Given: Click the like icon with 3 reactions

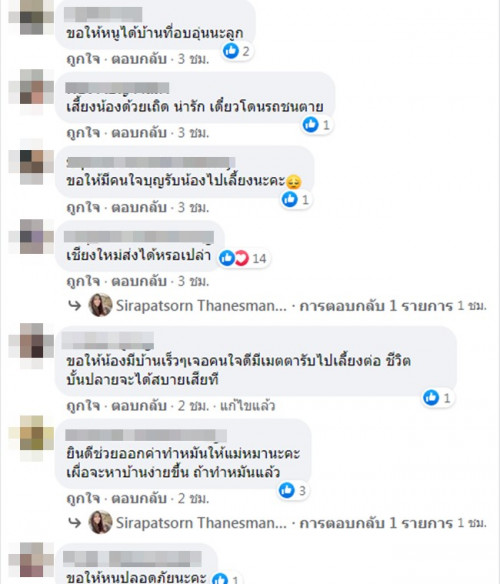Looking at the screenshot, I should point(287,490).
